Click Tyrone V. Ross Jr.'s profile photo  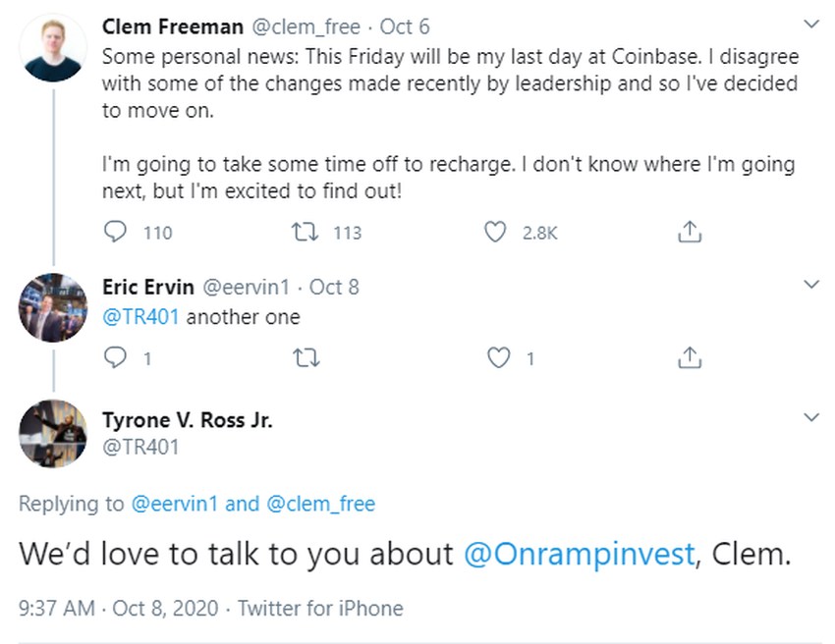(53, 433)
